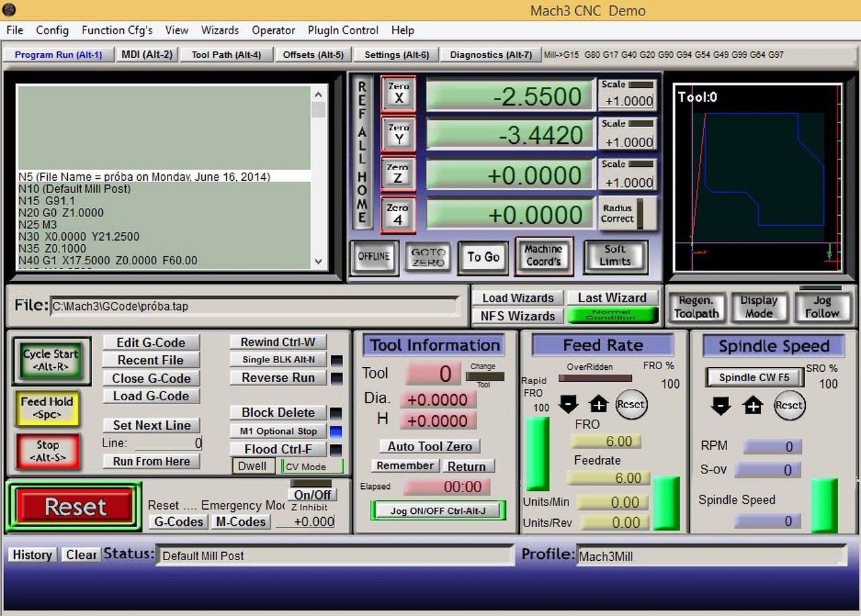Click the G-code list scroll down arrow
Image resolution: width=861 pixels, height=616 pixels.
click(319, 262)
